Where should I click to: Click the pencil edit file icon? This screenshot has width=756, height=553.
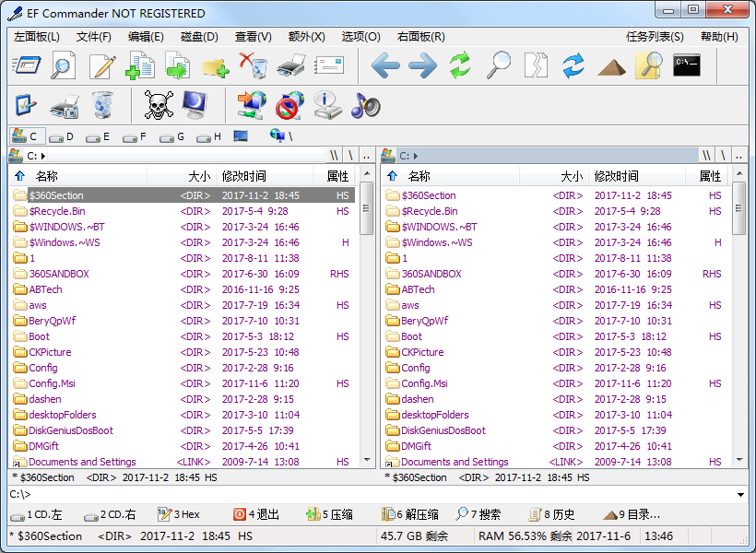[102, 65]
